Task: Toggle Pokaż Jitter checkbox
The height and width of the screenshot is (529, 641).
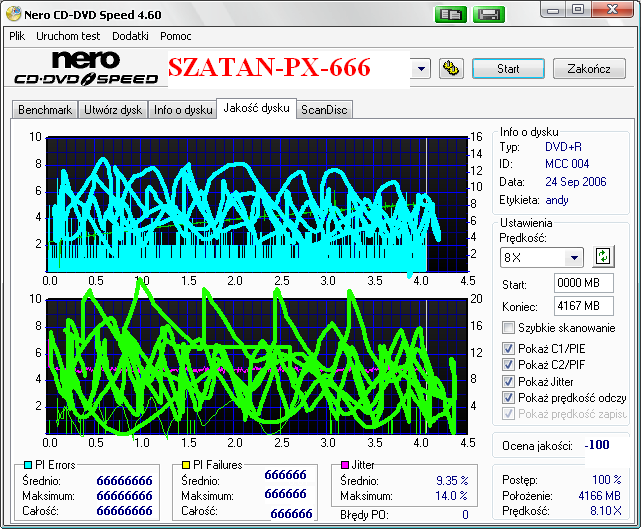Action: 508,381
